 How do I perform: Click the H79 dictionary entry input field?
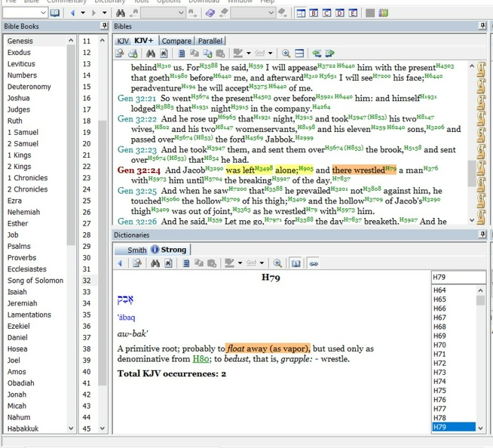[458, 277]
